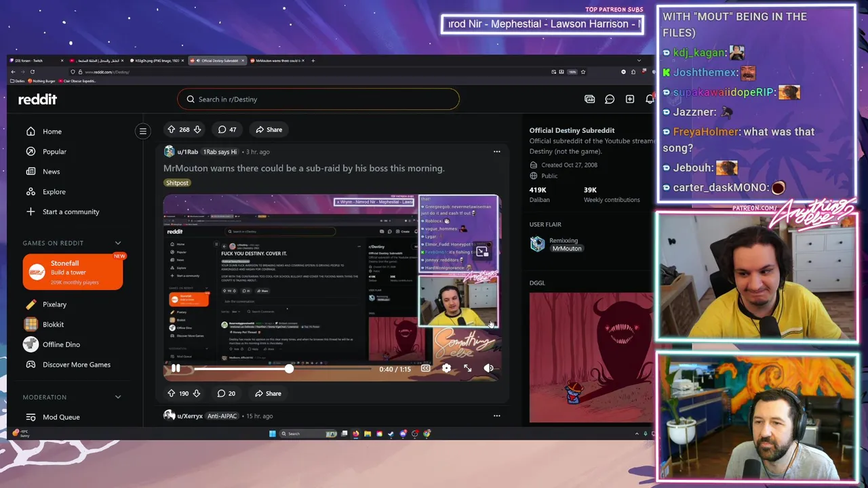Share the post with 47 comments

tap(269, 129)
